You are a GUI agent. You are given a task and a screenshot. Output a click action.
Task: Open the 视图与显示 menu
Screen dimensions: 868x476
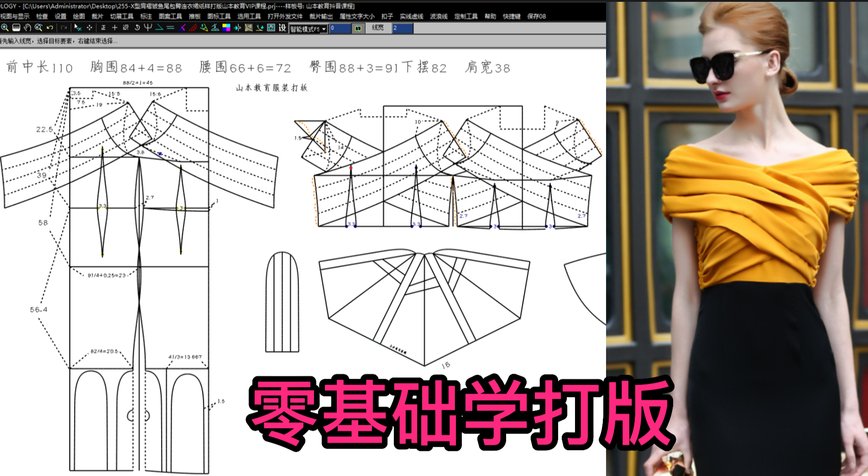coord(15,16)
